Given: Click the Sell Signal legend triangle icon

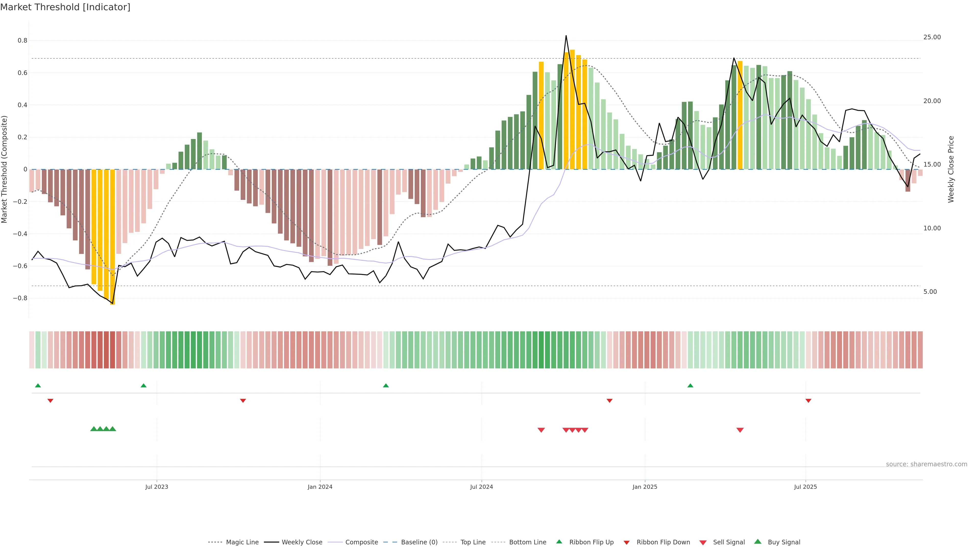Looking at the screenshot, I should click(703, 543).
